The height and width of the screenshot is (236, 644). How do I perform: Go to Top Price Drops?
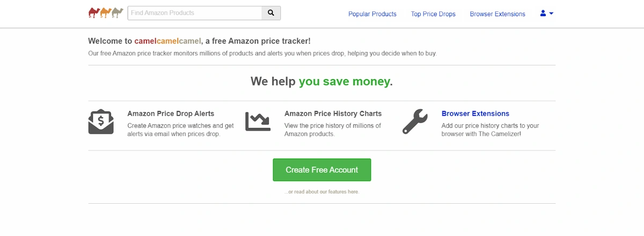click(433, 14)
